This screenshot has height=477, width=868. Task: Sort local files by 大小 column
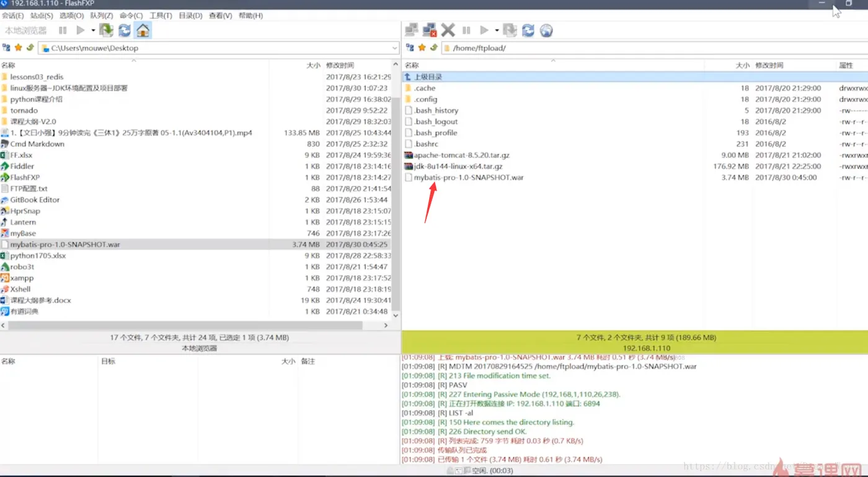coord(313,65)
